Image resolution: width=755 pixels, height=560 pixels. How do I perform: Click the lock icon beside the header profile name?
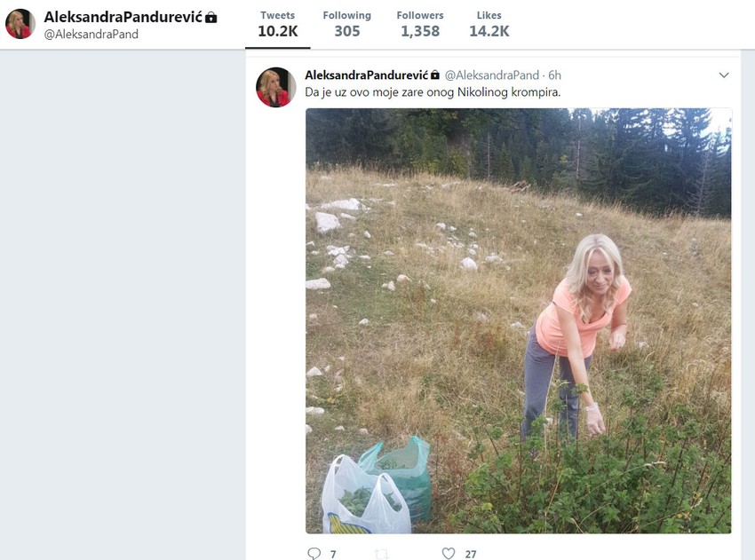[211, 17]
